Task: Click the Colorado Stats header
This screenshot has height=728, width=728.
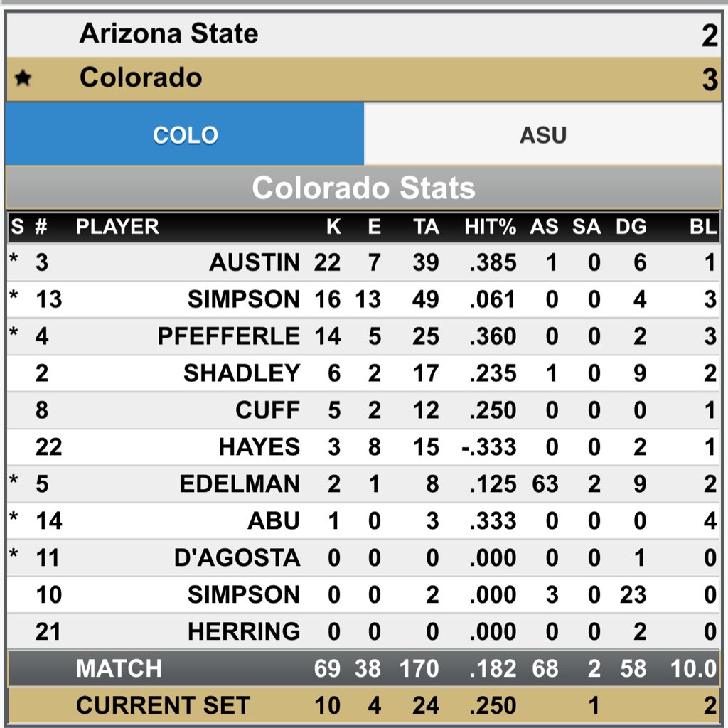Action: 364,188
